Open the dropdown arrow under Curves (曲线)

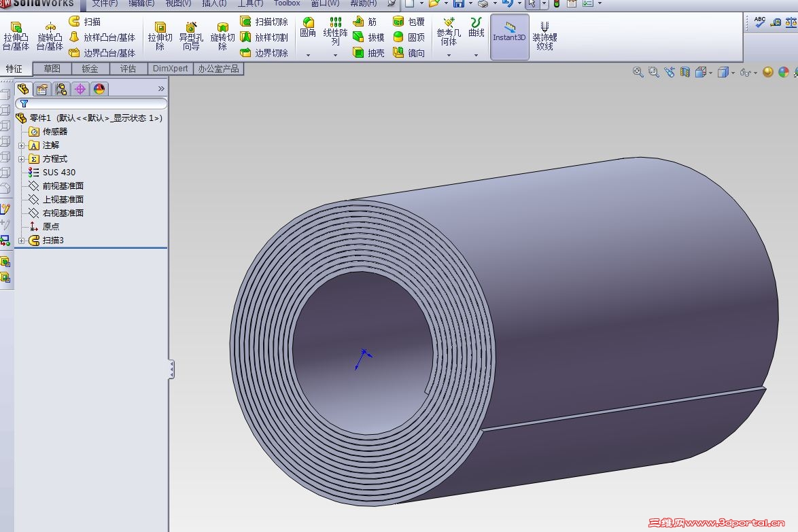[476, 55]
